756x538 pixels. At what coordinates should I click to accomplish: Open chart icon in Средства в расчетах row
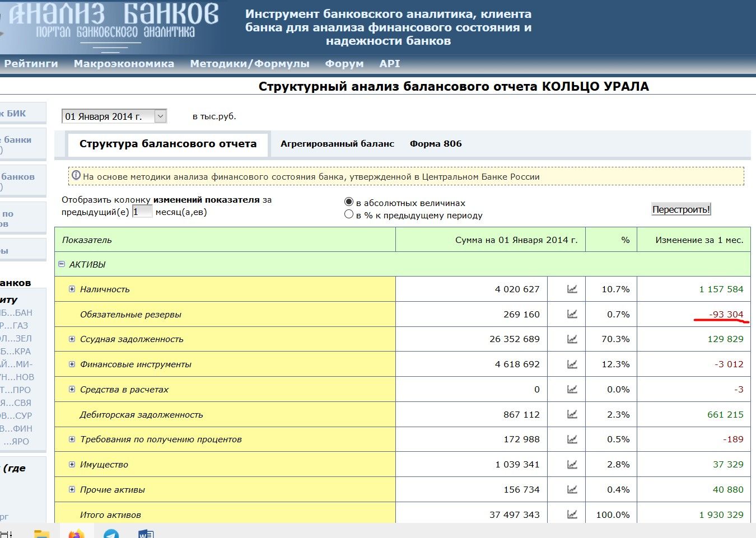[572, 390]
